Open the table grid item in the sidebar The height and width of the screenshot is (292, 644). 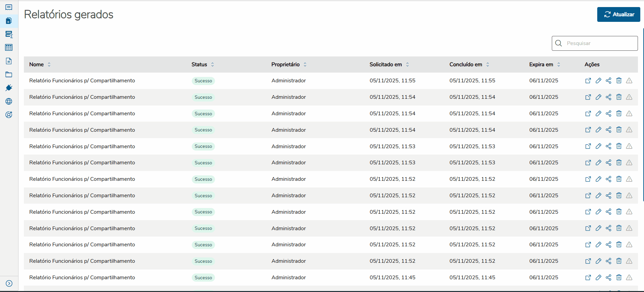(x=9, y=47)
